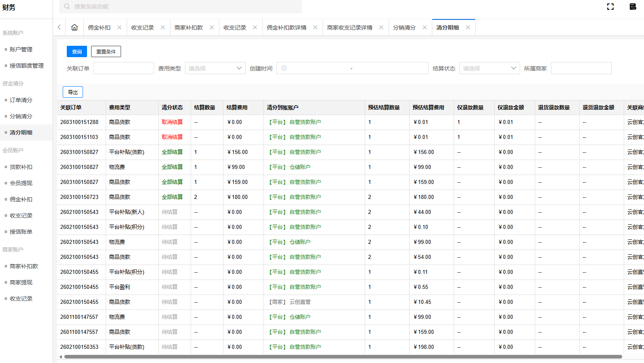Image resolution: width=644 pixels, height=363 pixels.
Task: Click the home icon tab
Action: (74, 28)
